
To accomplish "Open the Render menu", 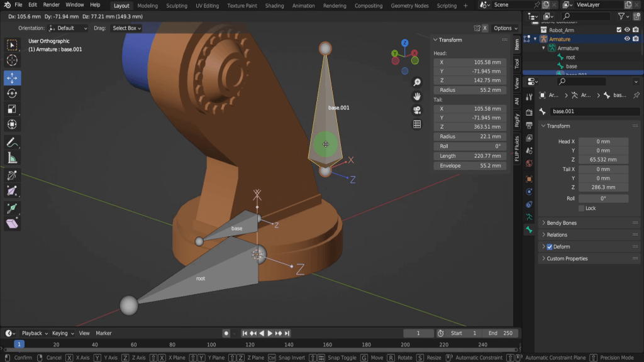I will [51, 5].
